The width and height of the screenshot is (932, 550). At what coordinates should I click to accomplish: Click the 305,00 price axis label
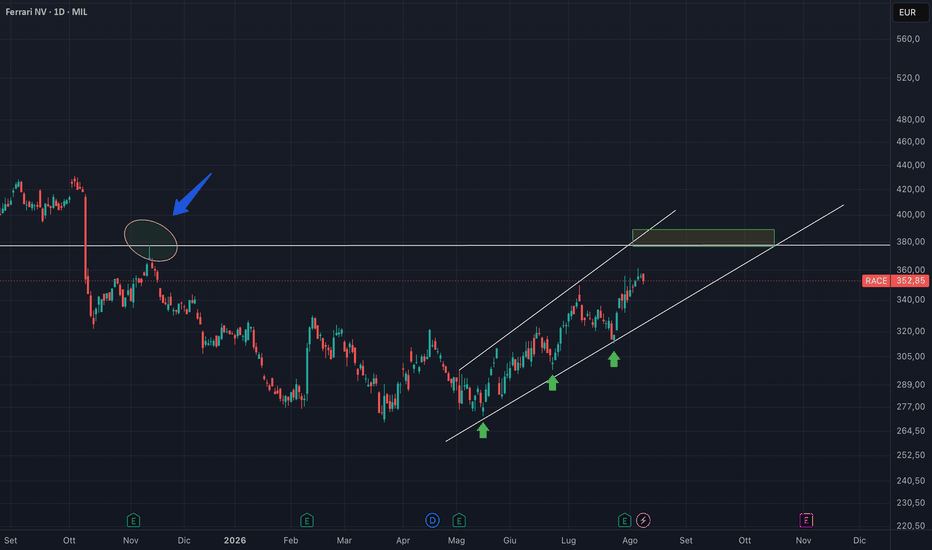[911, 356]
